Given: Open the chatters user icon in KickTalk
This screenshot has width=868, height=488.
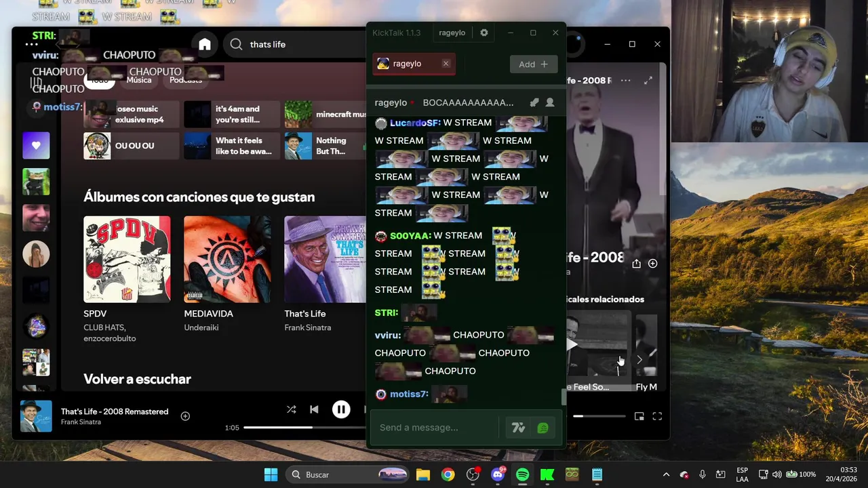Looking at the screenshot, I should point(550,102).
